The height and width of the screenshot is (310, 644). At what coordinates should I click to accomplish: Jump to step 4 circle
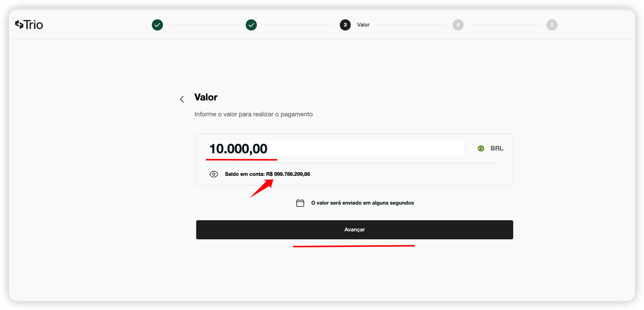pos(458,25)
